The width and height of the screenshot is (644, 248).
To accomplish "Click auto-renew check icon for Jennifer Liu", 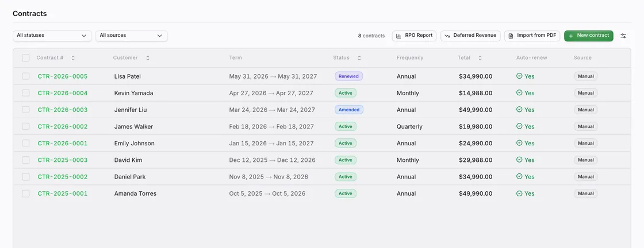I will [519, 110].
